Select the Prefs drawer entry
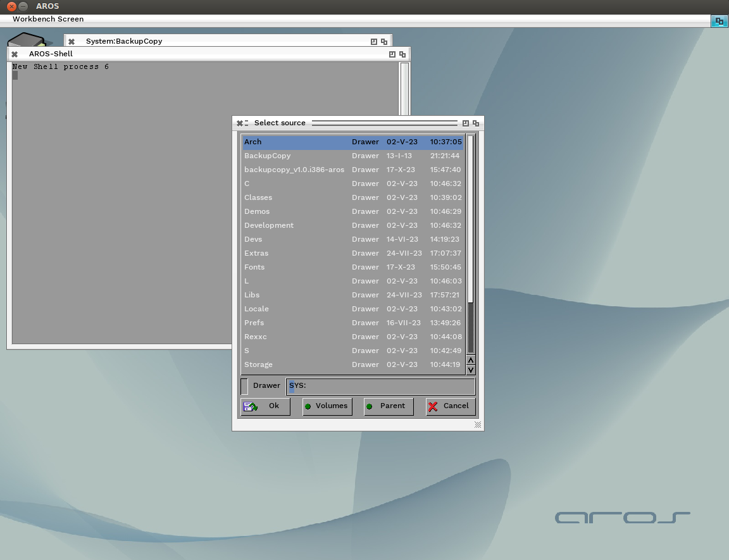Image resolution: width=729 pixels, height=560 pixels. pyautogui.click(x=353, y=323)
